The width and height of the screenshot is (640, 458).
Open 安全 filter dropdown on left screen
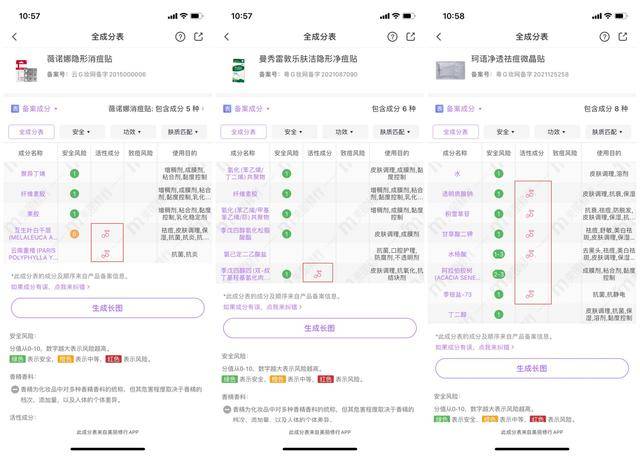click(81, 132)
